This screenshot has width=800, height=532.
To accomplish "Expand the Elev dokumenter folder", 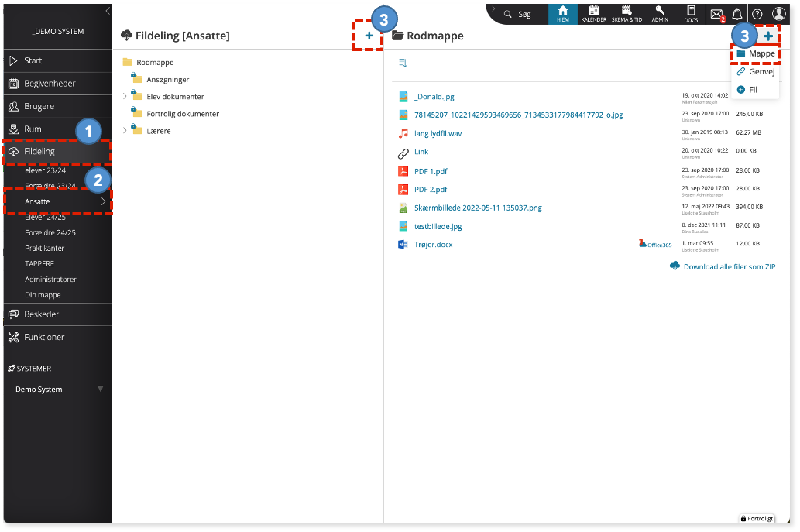I will (125, 96).
